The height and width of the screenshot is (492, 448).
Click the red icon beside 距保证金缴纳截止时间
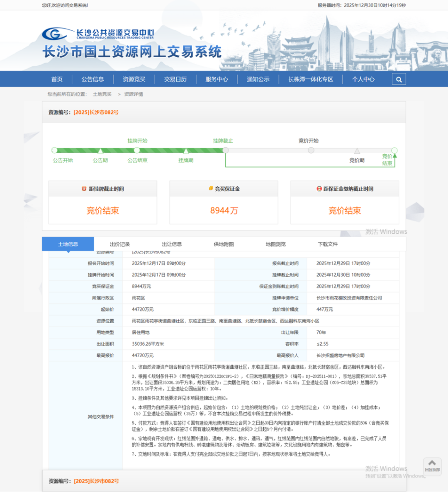319,189
